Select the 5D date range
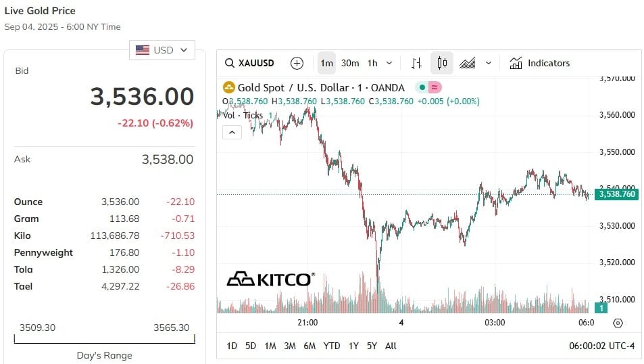Viewport: 644px width, 364px height. coord(251,346)
